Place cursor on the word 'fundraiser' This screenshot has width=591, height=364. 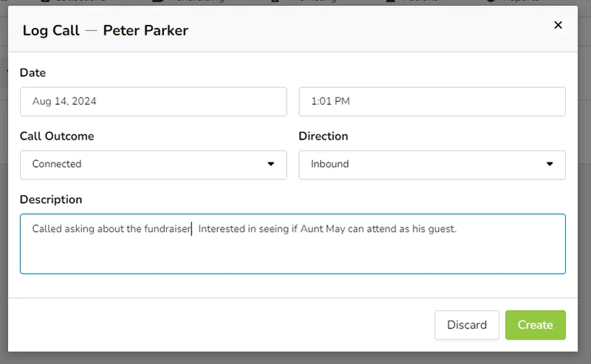click(x=168, y=229)
